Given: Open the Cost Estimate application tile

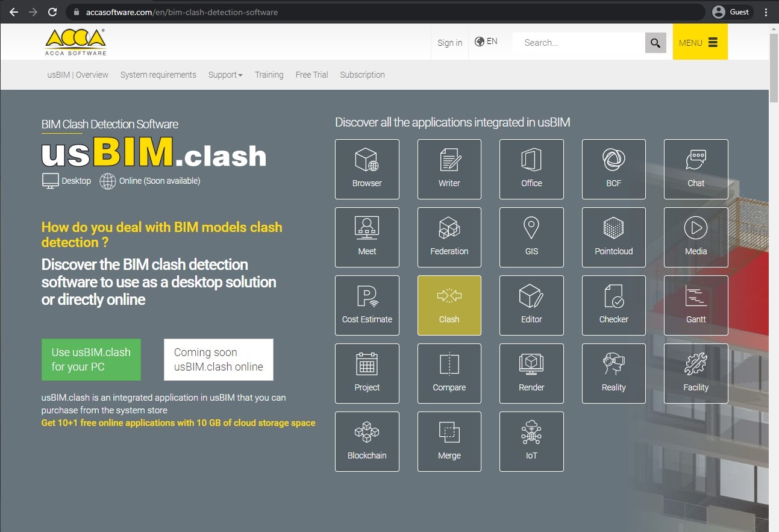Looking at the screenshot, I should (367, 305).
